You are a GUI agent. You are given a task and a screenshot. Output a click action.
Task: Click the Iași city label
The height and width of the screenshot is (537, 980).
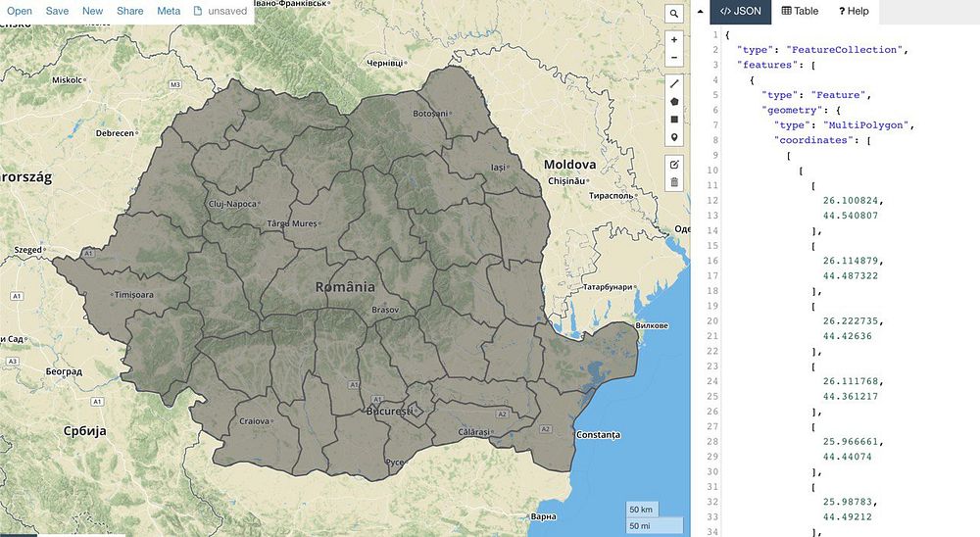[x=498, y=167]
